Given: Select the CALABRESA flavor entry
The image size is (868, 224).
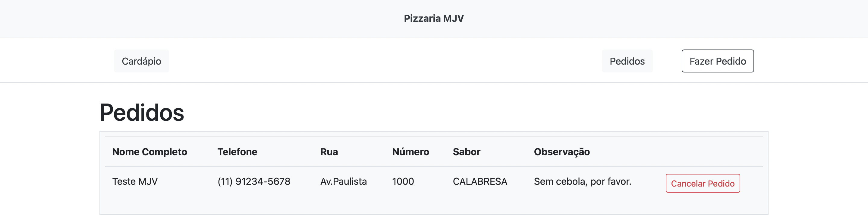Looking at the screenshot, I should [480, 181].
